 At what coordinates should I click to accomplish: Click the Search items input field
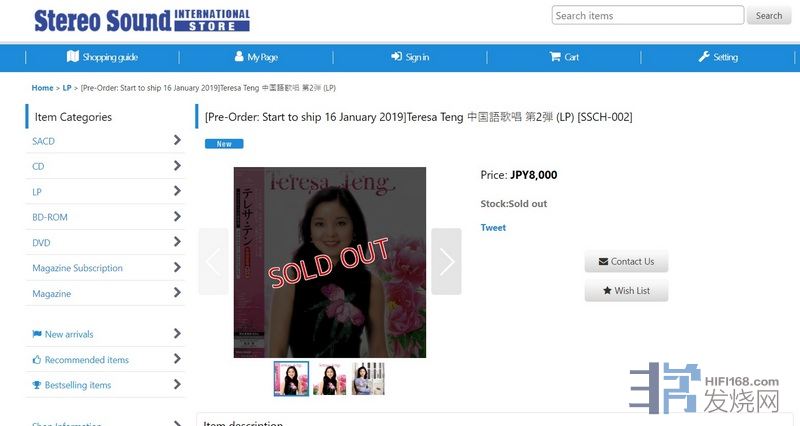[647, 15]
